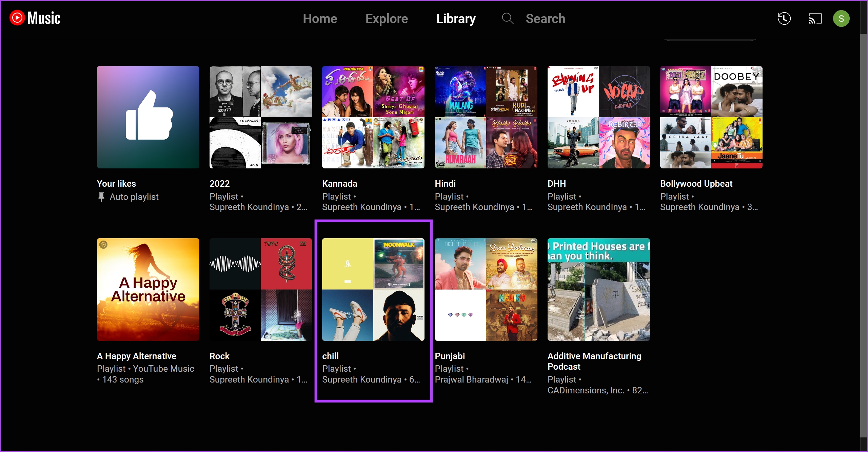Click the Search input field

point(545,19)
